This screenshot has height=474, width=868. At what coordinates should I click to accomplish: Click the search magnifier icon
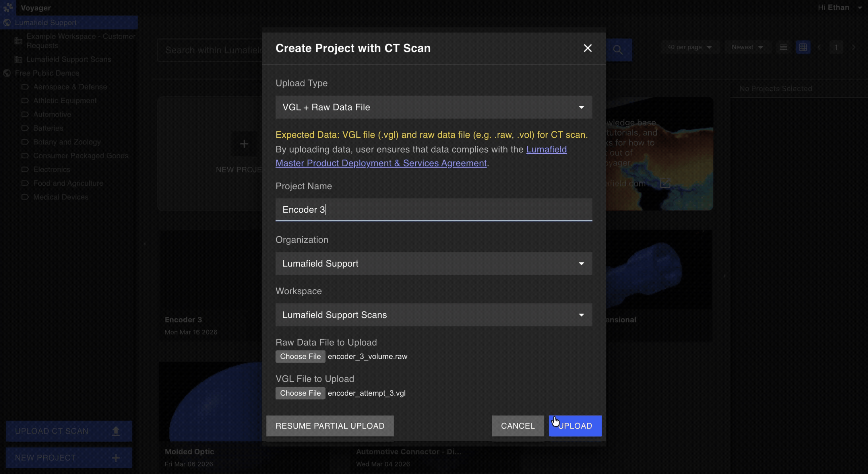[x=618, y=50]
